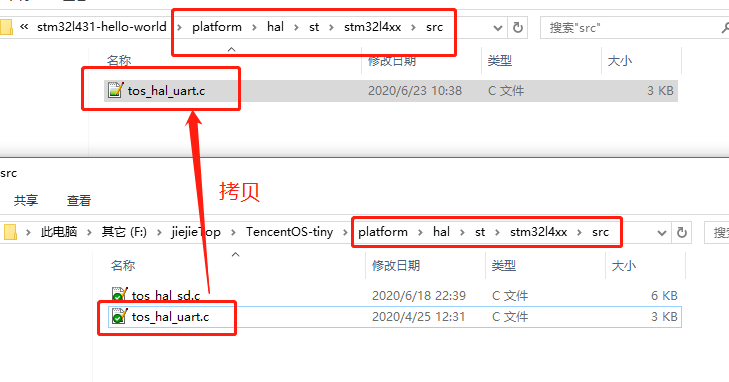Sort by 类型 column in lower window
This screenshot has height=382, width=729.
504,265
